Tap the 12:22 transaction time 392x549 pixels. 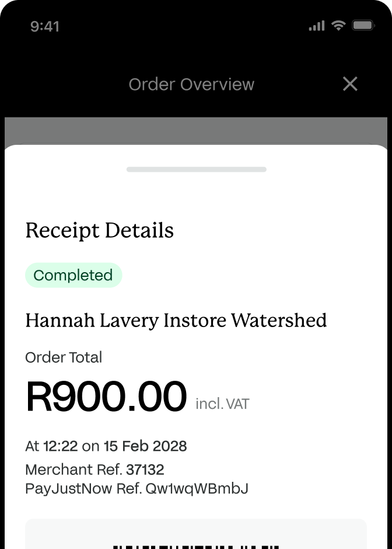click(60, 446)
